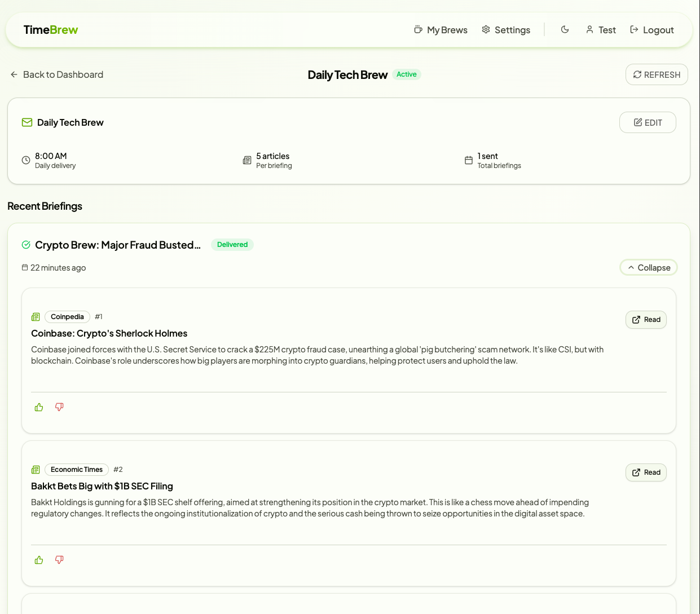Read the Bakkt SEC Filing article

[646, 472]
